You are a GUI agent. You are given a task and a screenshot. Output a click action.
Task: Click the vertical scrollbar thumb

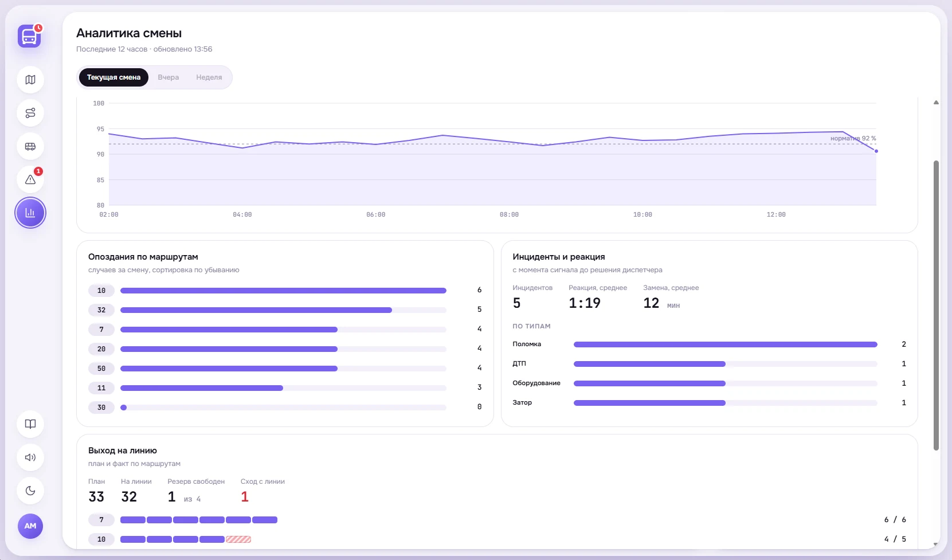tap(936, 305)
